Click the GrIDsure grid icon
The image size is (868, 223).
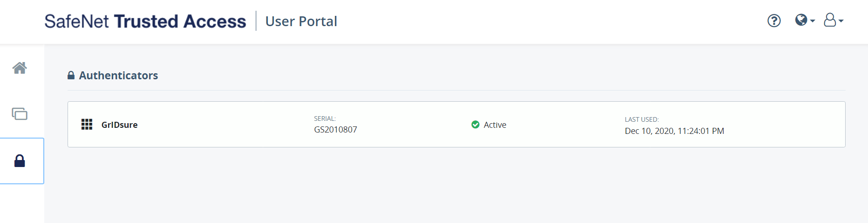pos(87,125)
